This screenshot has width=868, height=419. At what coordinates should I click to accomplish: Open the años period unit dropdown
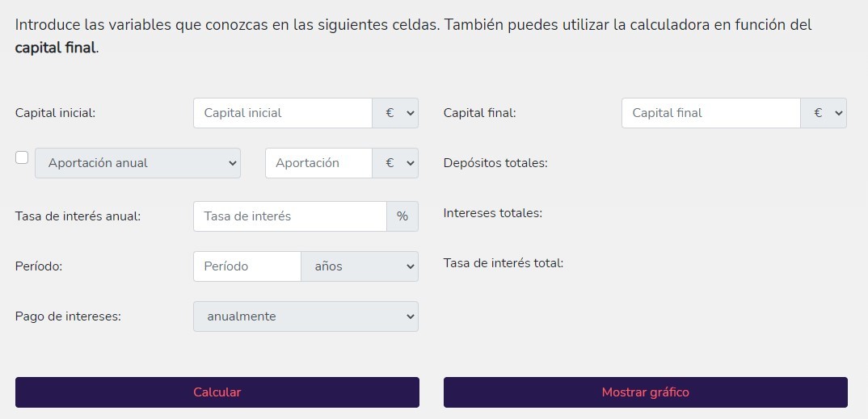[360, 266]
